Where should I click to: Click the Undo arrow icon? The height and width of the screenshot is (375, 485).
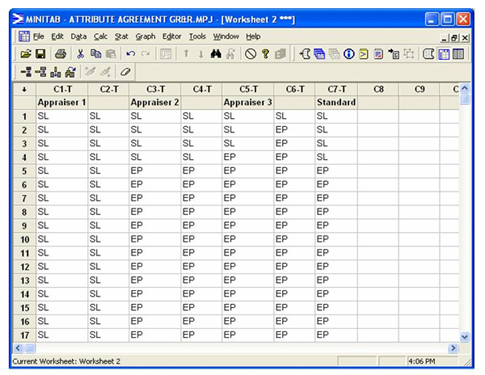tap(131, 54)
